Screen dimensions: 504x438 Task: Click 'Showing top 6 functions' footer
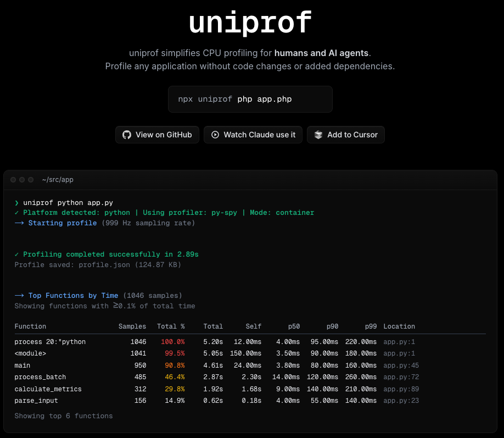pos(64,416)
